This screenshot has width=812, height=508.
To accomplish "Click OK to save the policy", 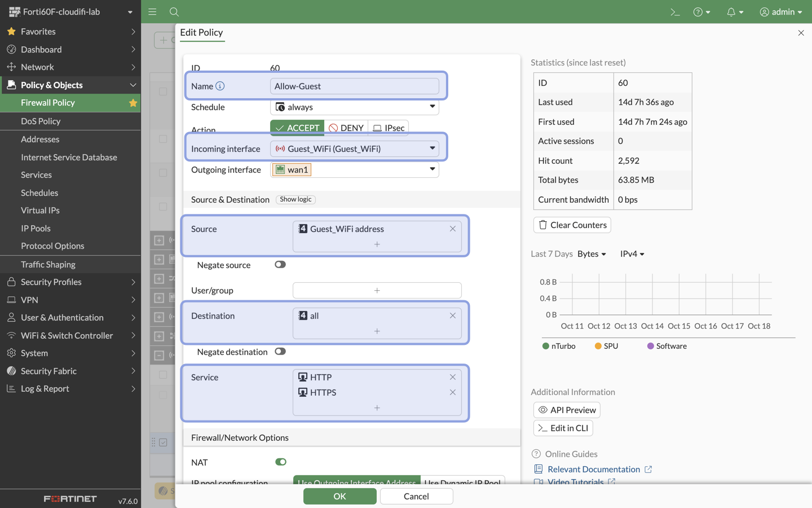I will pos(339,496).
